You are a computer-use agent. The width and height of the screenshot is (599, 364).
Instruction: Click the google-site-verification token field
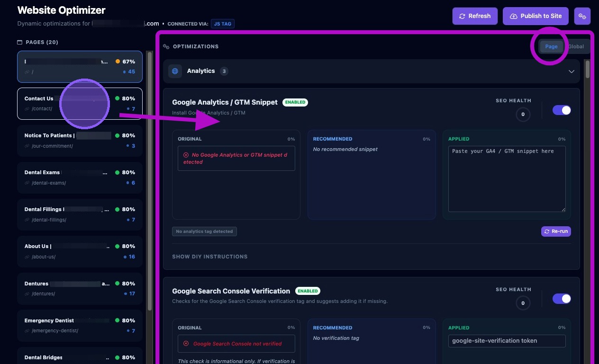[x=507, y=341]
